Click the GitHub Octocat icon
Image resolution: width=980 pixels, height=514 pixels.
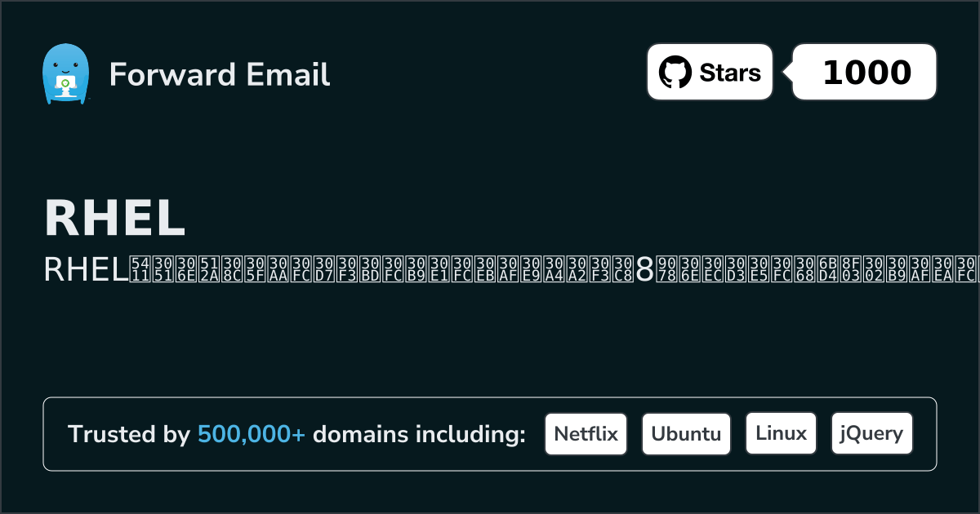tap(675, 73)
